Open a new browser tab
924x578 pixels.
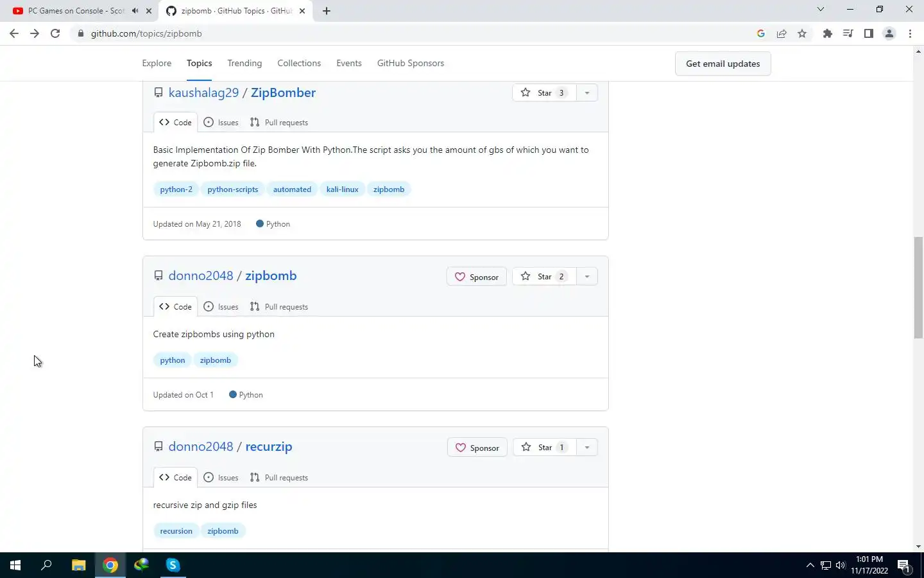pos(327,11)
